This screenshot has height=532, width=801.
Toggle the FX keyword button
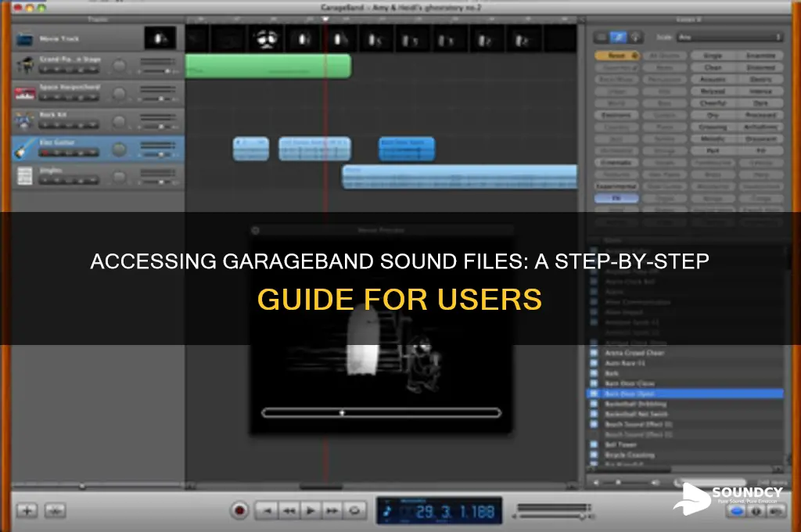[x=616, y=198]
